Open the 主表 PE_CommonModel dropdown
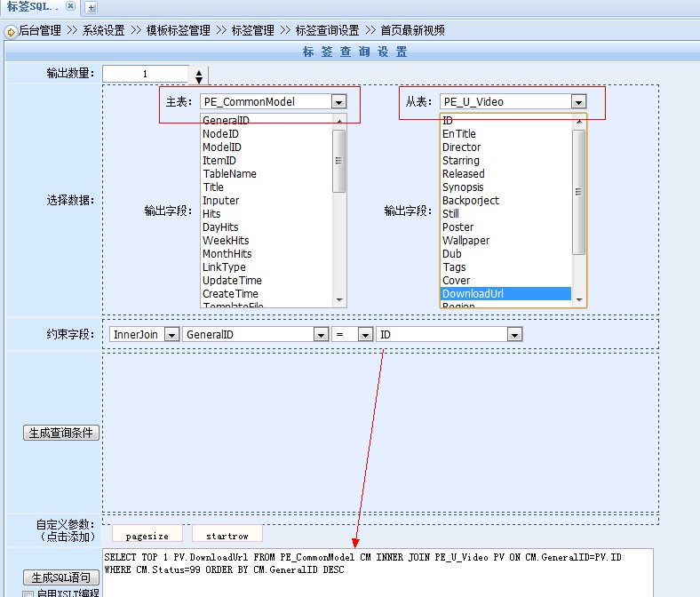700x597 pixels. point(338,102)
